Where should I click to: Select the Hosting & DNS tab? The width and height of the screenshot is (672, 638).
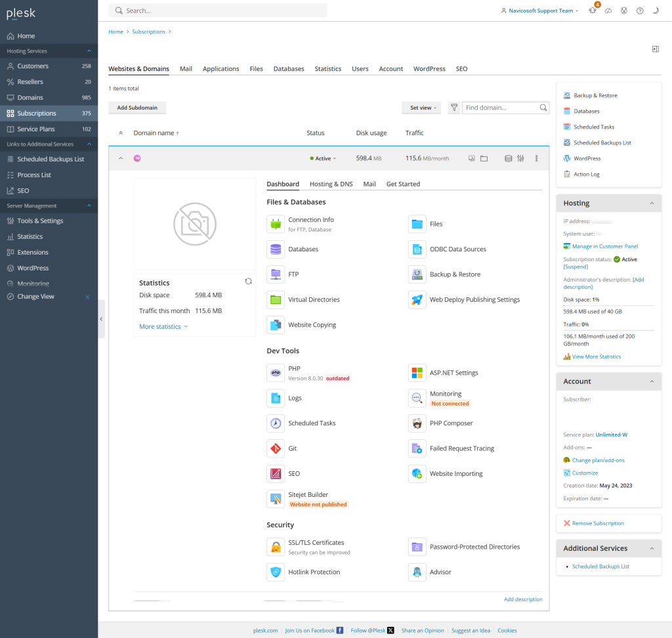331,184
